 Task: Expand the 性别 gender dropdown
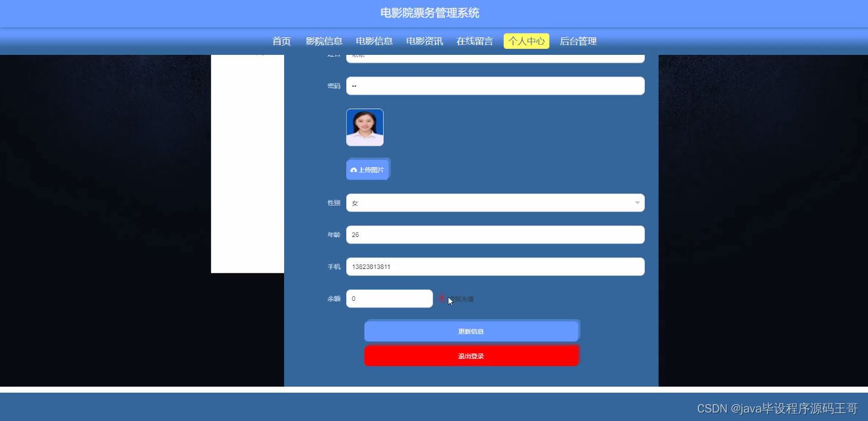coord(495,203)
